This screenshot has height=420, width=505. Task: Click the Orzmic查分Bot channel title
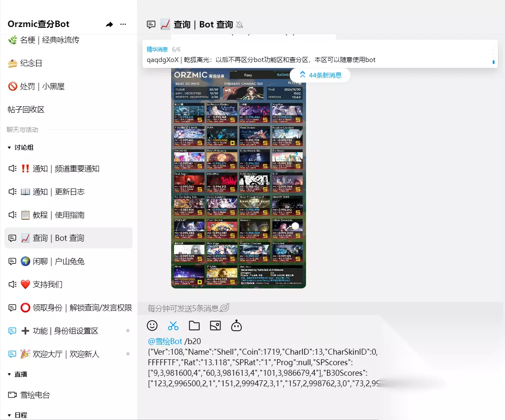(38, 24)
